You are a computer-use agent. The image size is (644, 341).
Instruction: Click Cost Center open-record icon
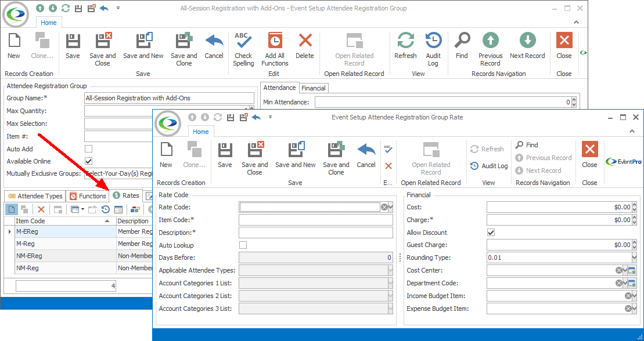(632, 270)
